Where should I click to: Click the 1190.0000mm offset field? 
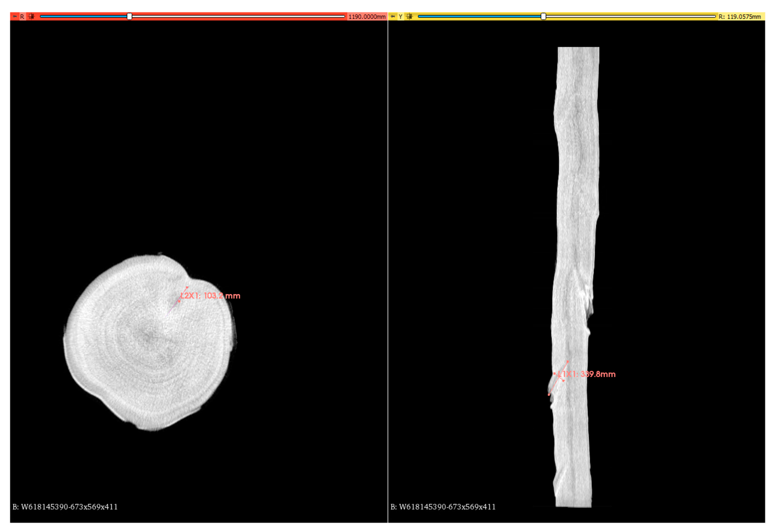point(367,16)
